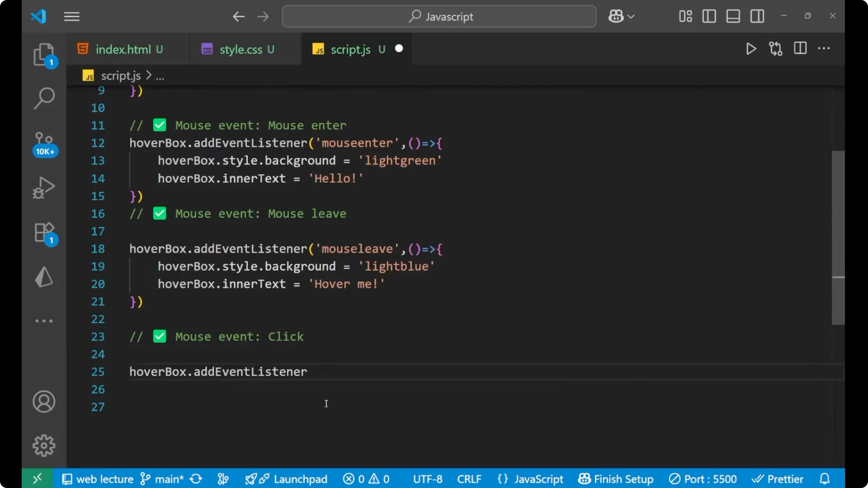The height and width of the screenshot is (488, 868).
Task: Open the Explorer sidebar icon
Action: pos(44,54)
